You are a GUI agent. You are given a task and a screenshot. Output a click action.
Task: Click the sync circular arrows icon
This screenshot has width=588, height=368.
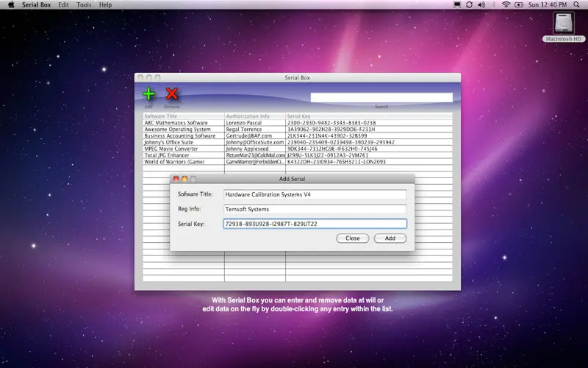coord(469,5)
